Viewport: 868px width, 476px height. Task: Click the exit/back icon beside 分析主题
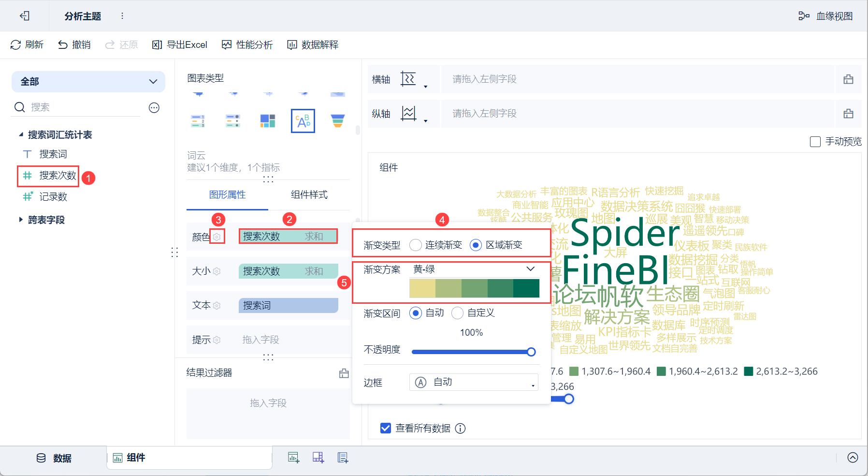tap(25, 16)
